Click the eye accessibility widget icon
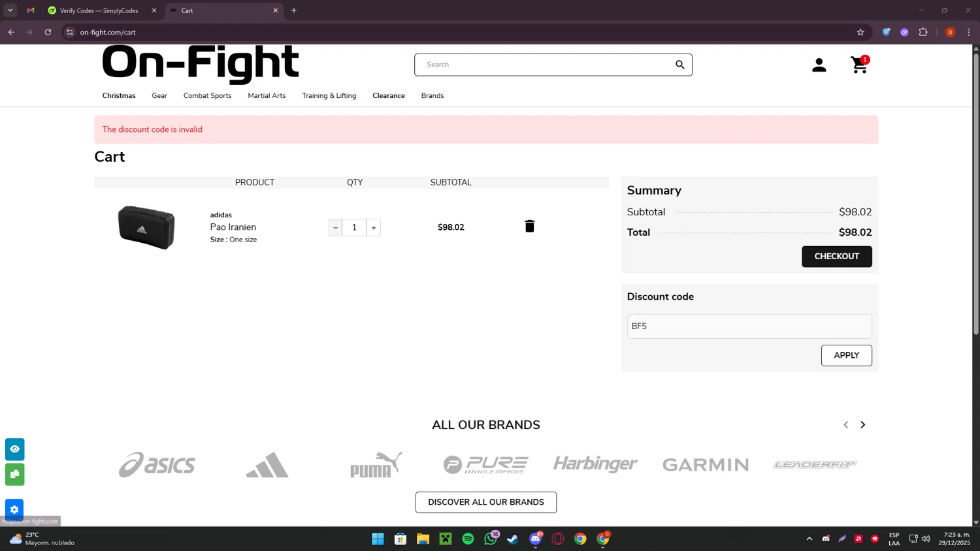 click(14, 449)
